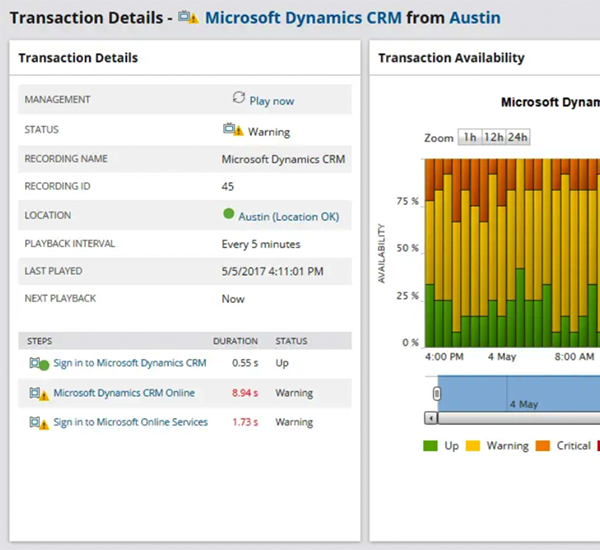
Task: Click the 0.55 s duration value
Action: pyautogui.click(x=245, y=363)
